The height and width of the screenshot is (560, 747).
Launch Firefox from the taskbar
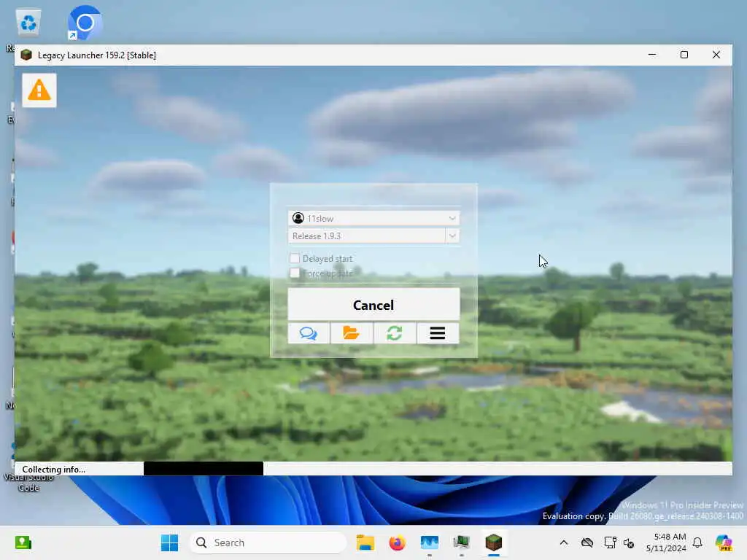397,542
